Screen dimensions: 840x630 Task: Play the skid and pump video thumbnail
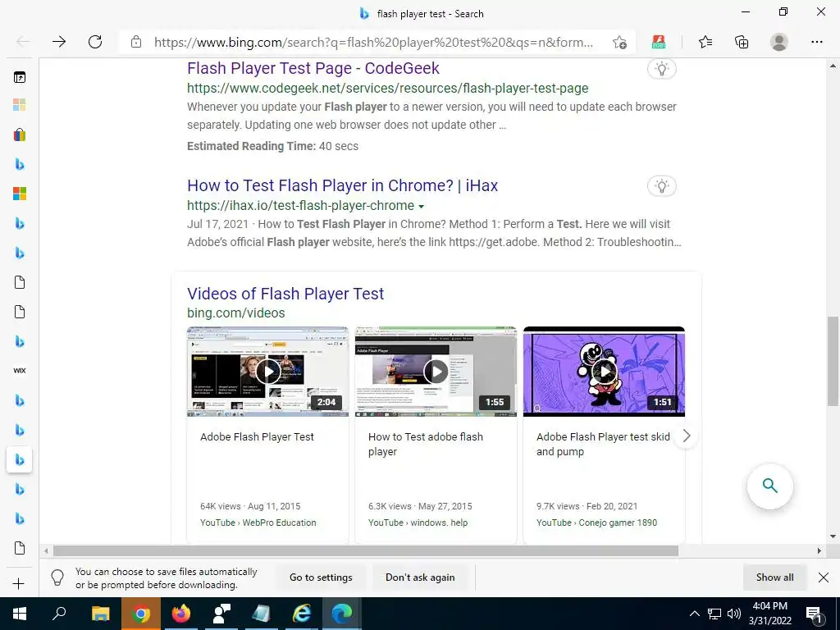pos(605,372)
